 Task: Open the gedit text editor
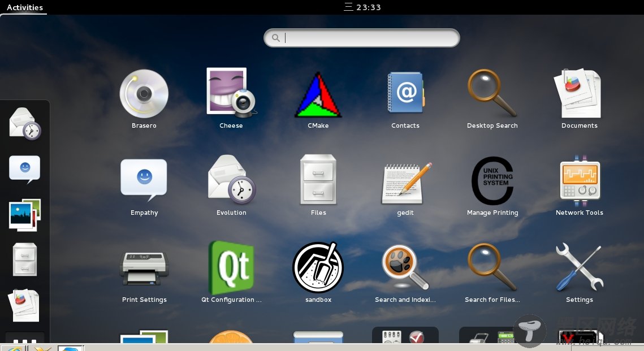pos(406,183)
